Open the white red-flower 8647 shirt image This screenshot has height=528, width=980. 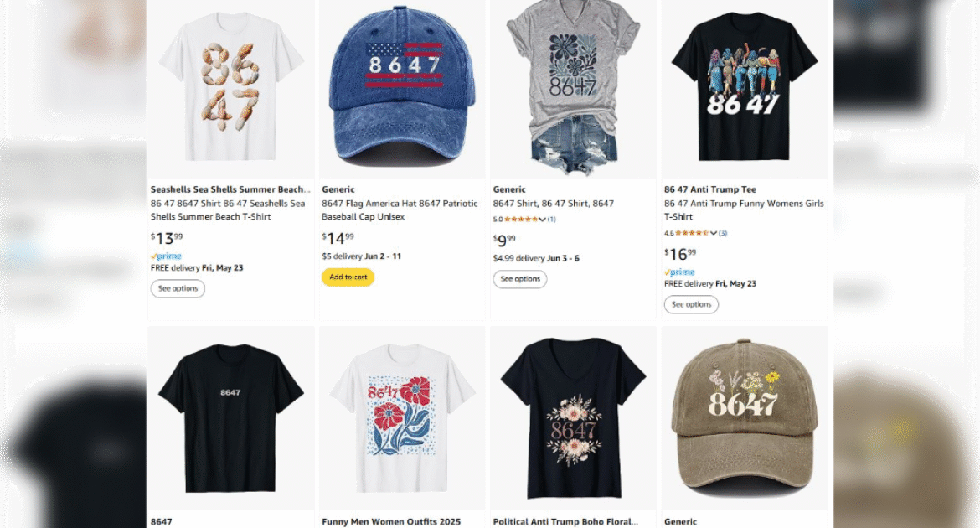pyautogui.click(x=401, y=417)
